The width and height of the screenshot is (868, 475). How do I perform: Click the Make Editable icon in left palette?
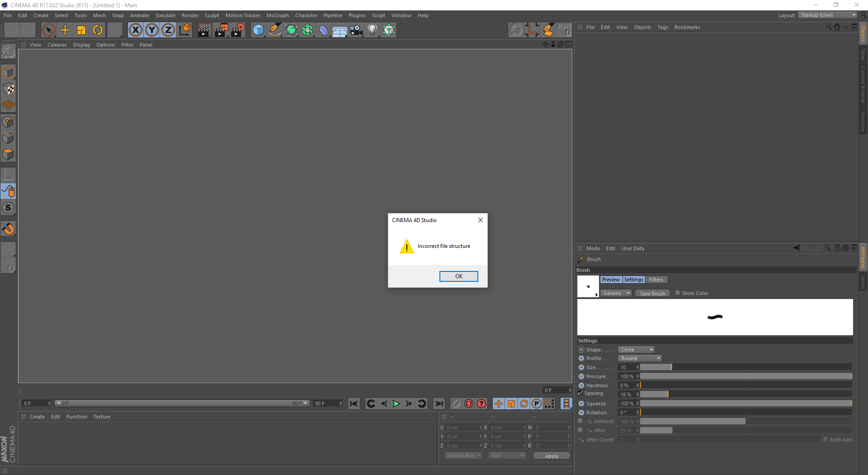click(8, 52)
